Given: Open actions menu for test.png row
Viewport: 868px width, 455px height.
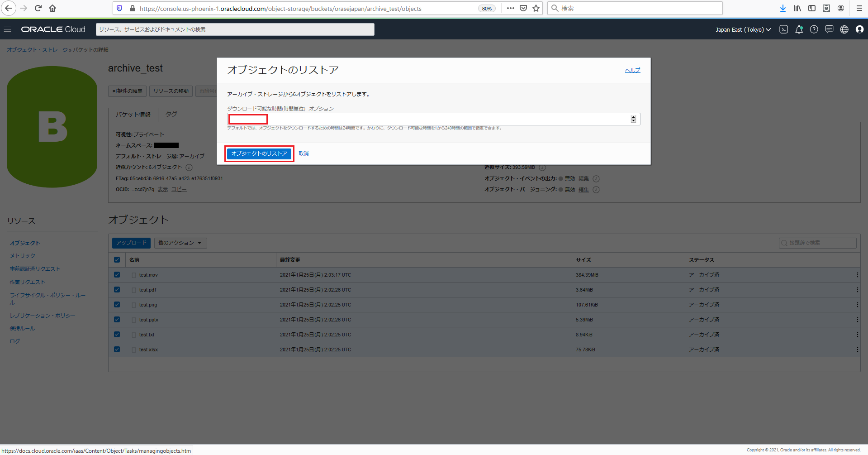Looking at the screenshot, I should click(x=857, y=305).
